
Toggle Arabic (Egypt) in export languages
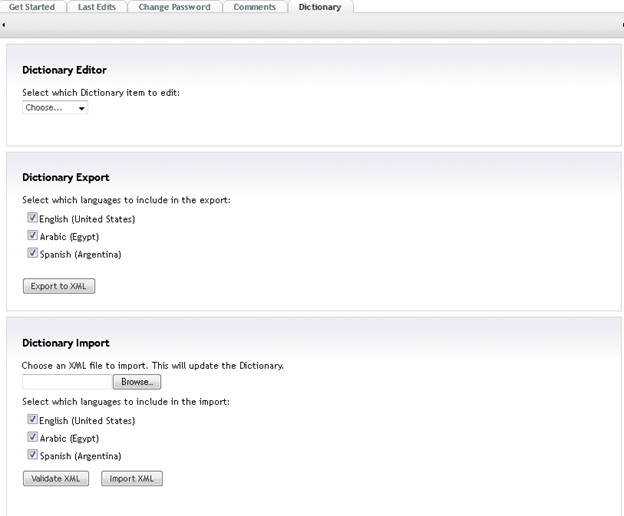click(x=33, y=236)
